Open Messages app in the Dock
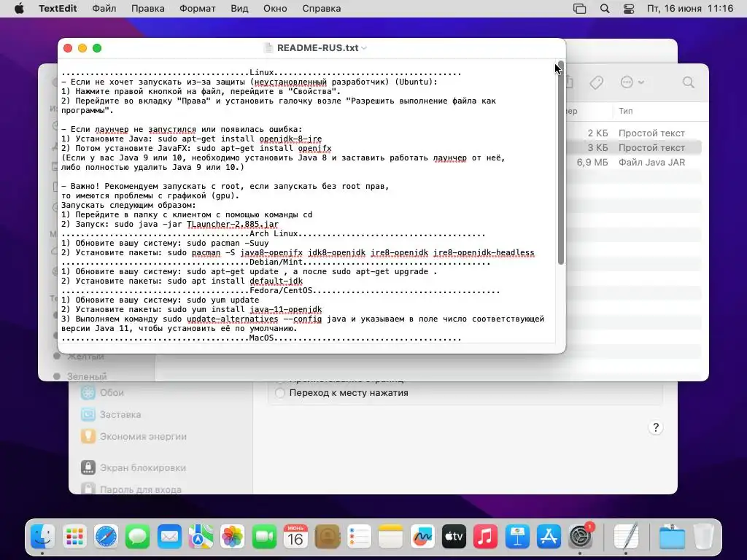The height and width of the screenshot is (560, 747). 138,537
